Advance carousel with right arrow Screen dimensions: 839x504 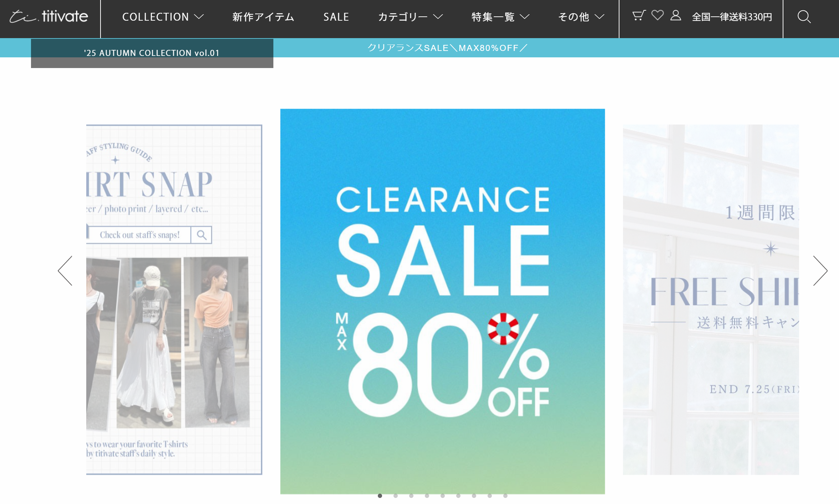pyautogui.click(x=820, y=270)
